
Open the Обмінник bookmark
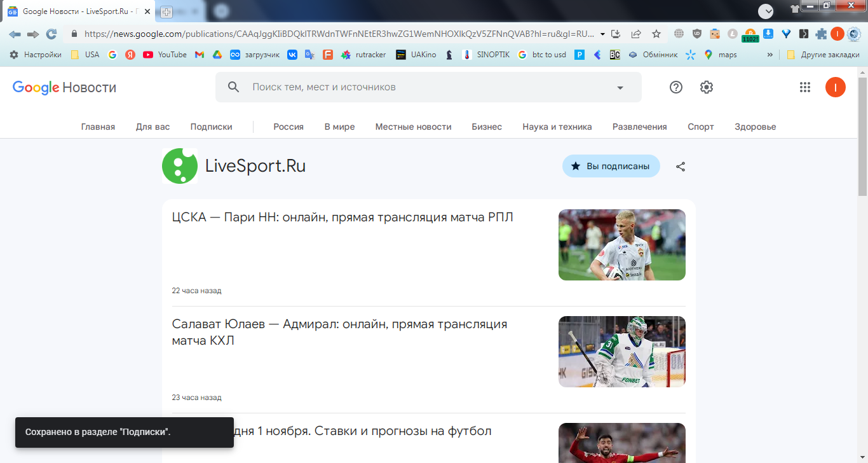click(x=653, y=55)
